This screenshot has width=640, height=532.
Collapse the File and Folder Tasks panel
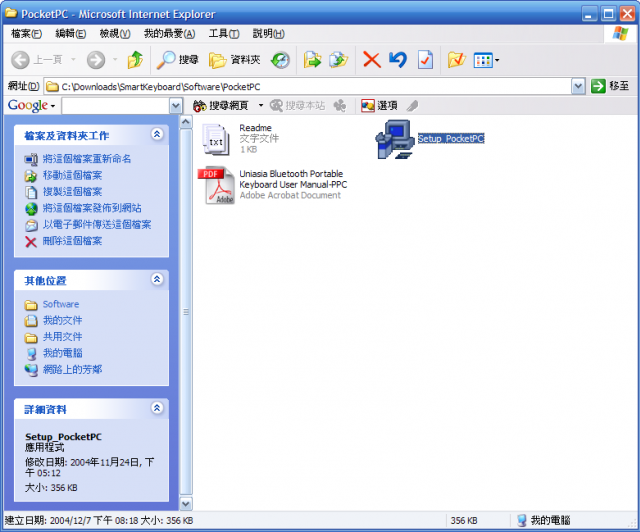[157, 134]
